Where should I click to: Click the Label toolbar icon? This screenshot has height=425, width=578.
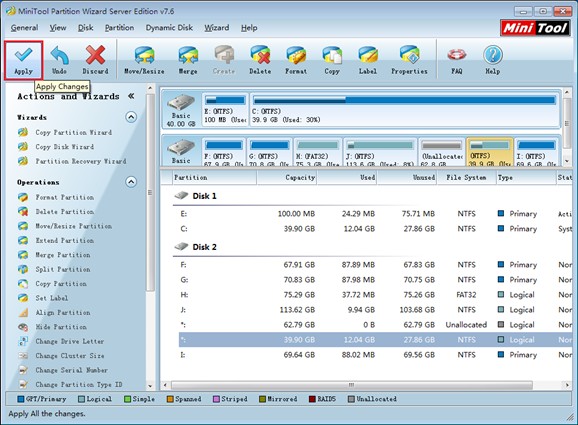[368, 55]
